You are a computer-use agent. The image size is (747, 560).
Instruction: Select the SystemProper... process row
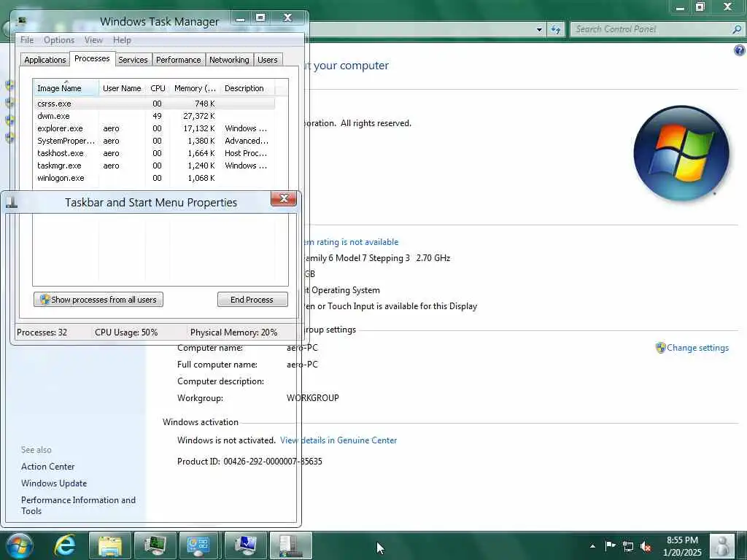[154, 141]
